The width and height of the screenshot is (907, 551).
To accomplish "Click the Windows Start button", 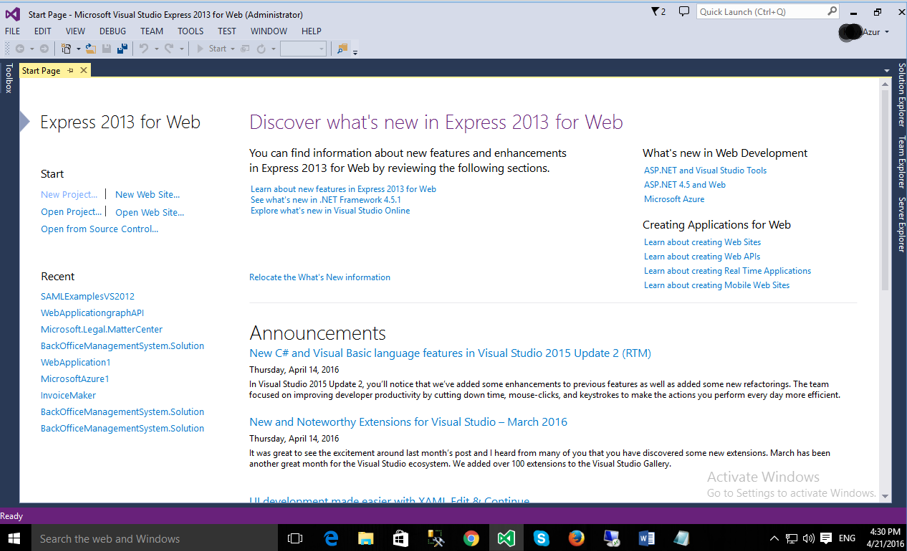I will [14, 538].
